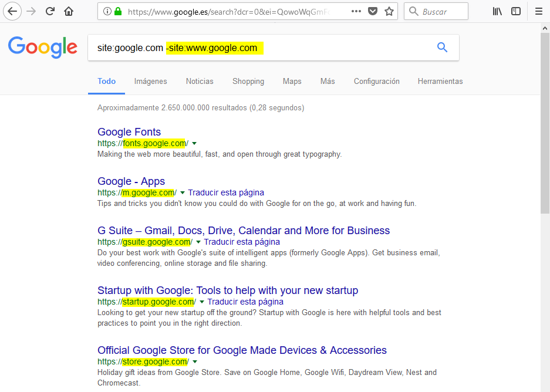
Task: Go back to the previous page
Action: click(12, 11)
